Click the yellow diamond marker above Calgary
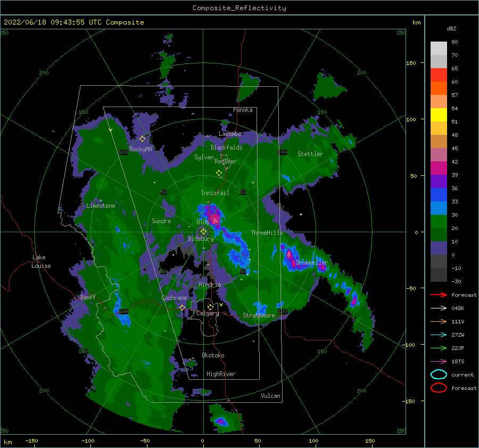 click(x=210, y=307)
